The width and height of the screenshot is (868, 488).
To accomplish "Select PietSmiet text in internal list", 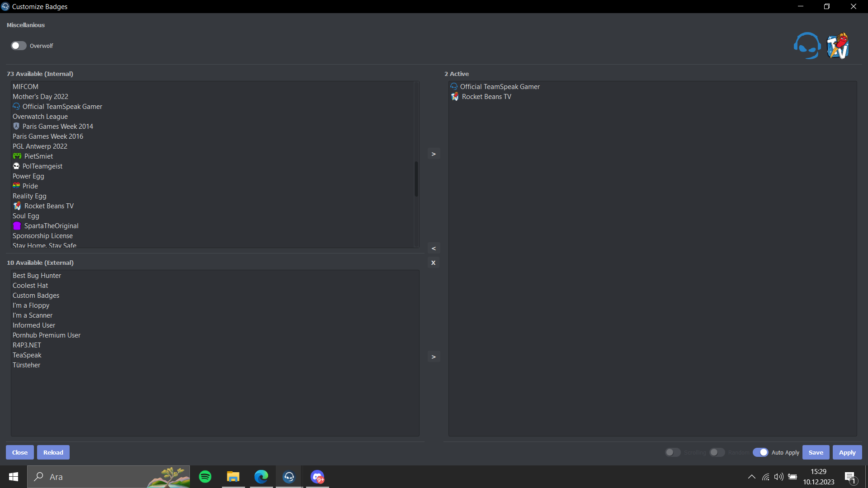I will tap(38, 156).
